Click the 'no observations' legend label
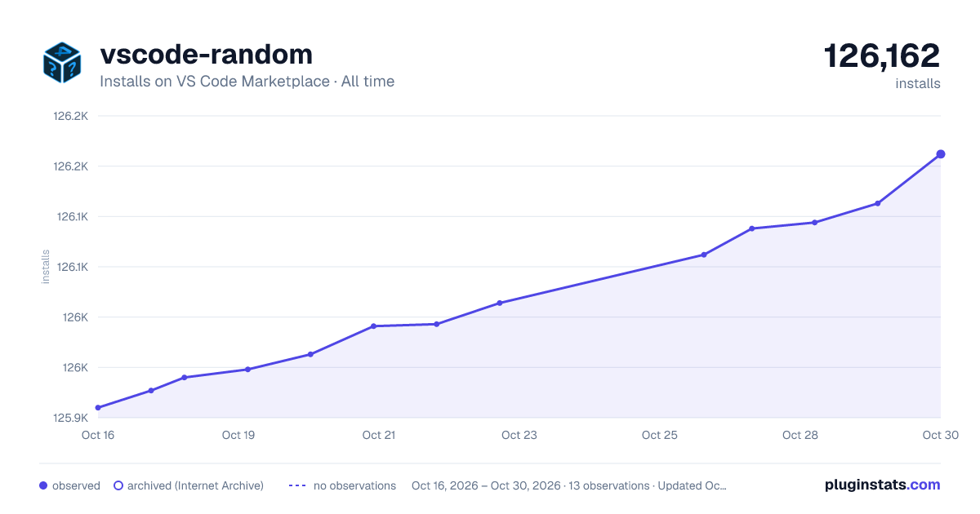The image size is (980, 514). tap(354, 485)
